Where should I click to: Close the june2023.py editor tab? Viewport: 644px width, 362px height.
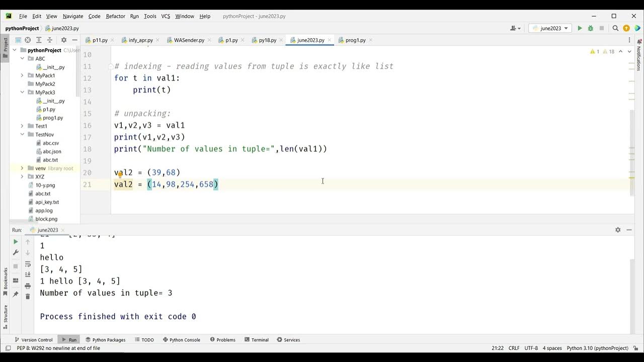pyautogui.click(x=330, y=40)
